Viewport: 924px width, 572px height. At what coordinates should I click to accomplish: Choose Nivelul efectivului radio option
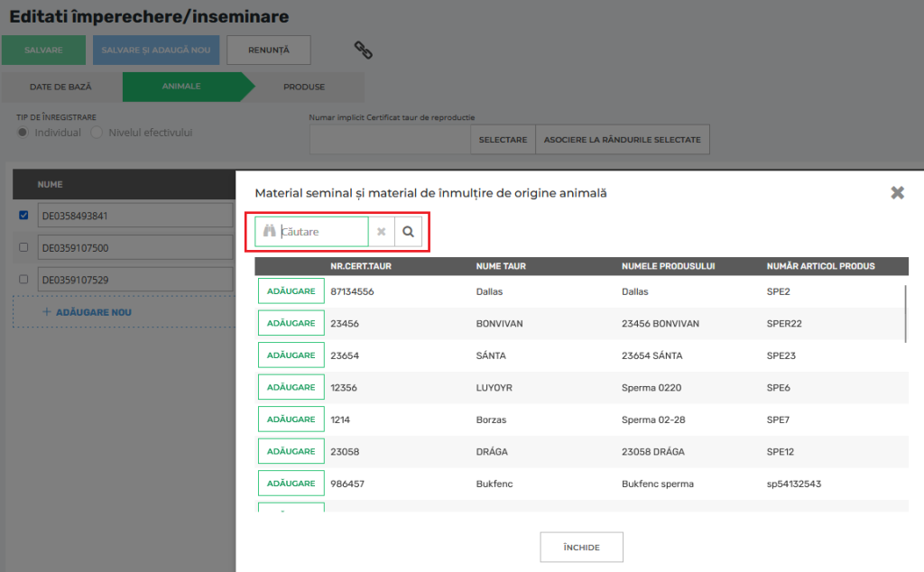(x=97, y=133)
